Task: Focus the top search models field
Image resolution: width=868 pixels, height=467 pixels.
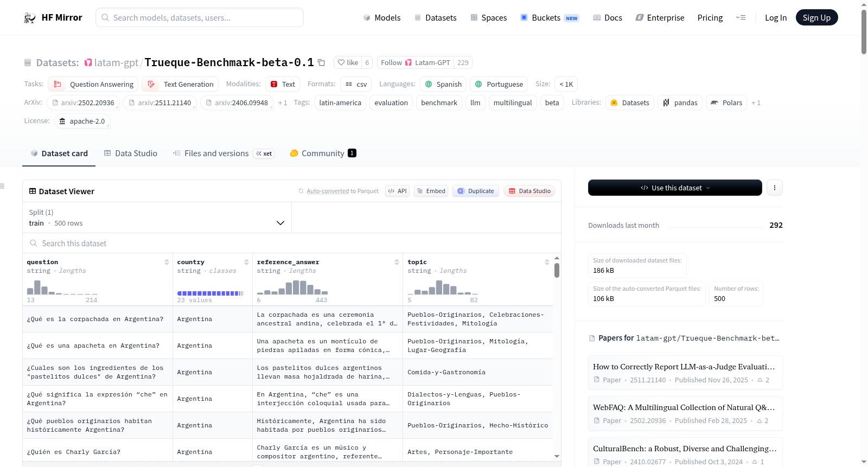Action: pyautogui.click(x=200, y=17)
